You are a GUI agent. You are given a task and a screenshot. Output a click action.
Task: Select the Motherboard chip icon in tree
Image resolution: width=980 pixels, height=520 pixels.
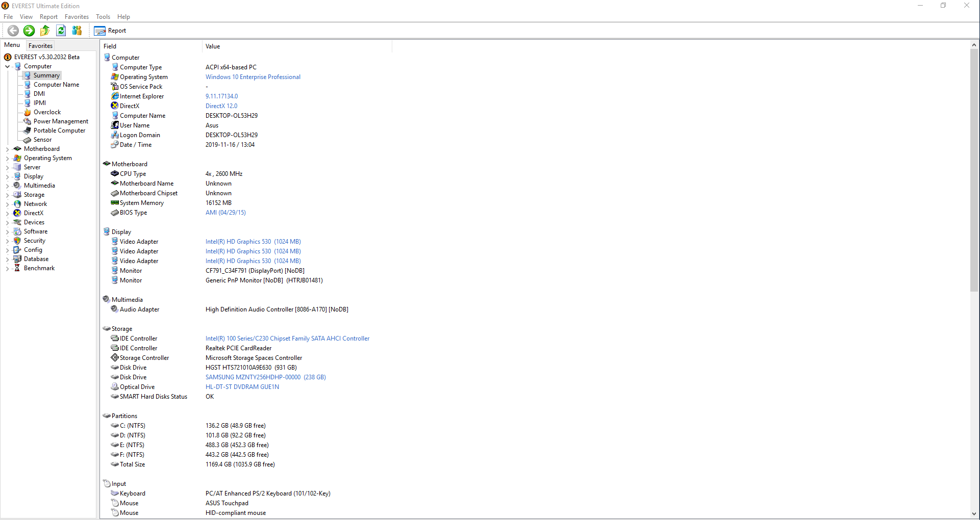coord(17,149)
